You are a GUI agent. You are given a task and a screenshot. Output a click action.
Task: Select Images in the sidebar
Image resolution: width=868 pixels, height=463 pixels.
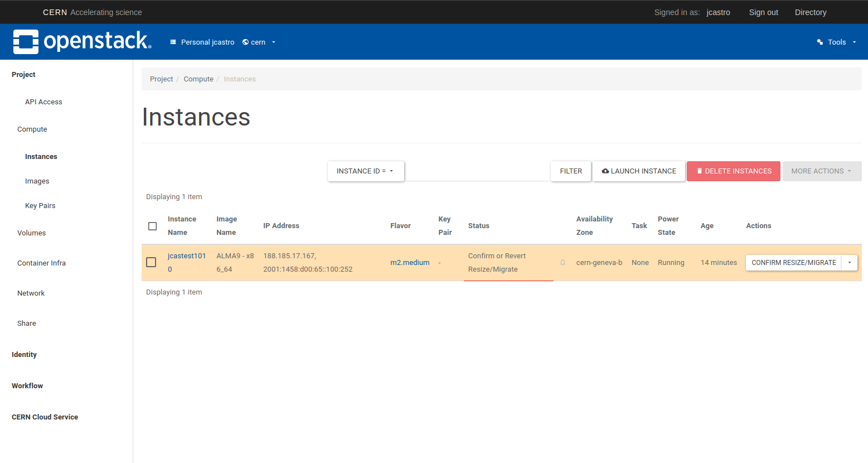[x=37, y=181]
